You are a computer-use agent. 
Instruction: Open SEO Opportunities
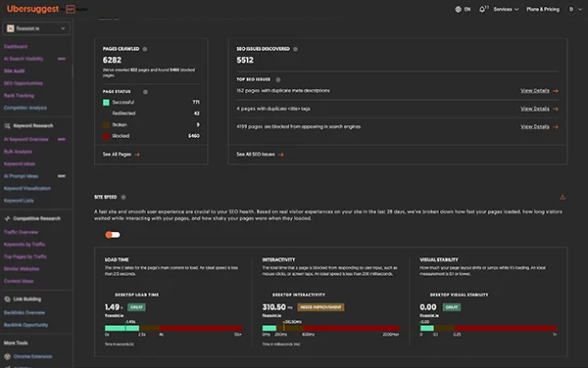click(24, 83)
